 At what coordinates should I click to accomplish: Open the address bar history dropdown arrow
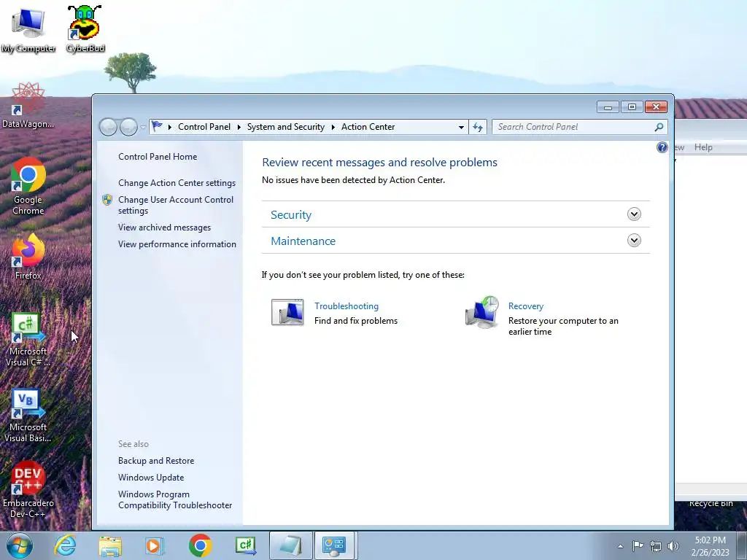(x=461, y=127)
